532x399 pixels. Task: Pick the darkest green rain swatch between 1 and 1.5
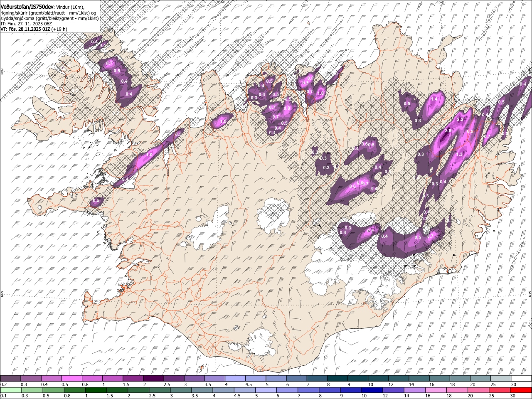(95, 390)
